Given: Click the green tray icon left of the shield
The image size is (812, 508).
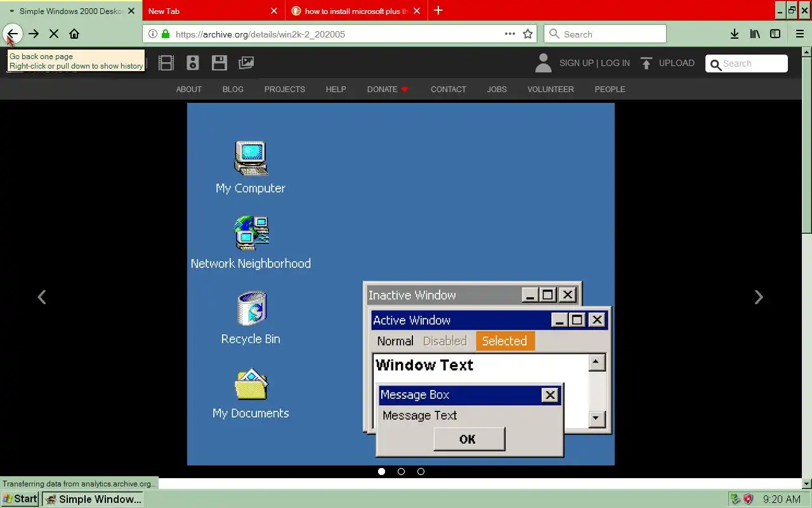Looking at the screenshot, I should point(735,499).
